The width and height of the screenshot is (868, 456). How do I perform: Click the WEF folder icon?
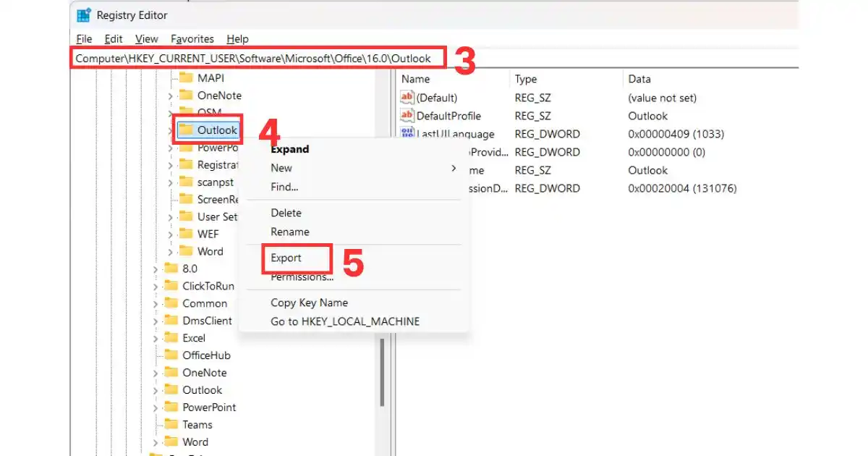coord(186,234)
